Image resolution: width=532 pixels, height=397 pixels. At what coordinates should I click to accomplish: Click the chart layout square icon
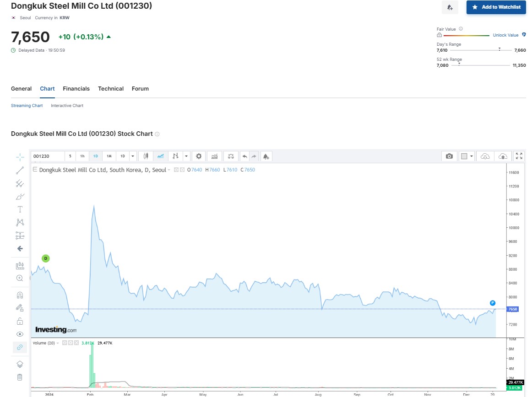tap(464, 156)
